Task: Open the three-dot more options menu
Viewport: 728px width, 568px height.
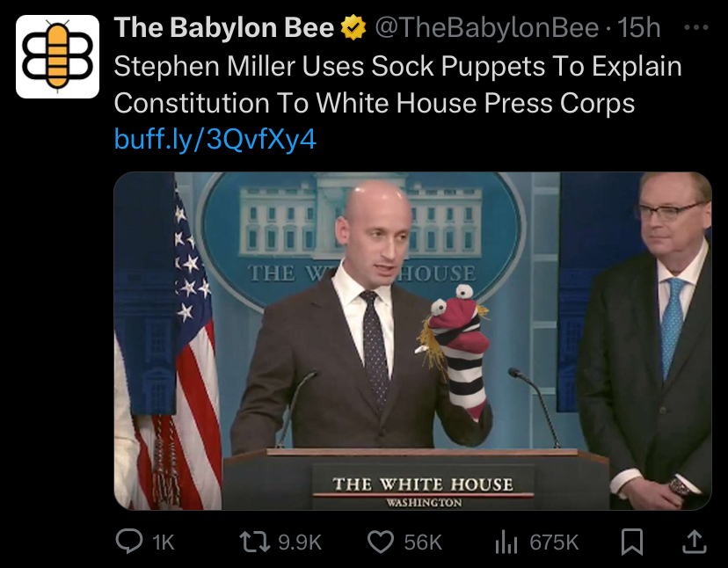Action: pyautogui.click(x=696, y=28)
